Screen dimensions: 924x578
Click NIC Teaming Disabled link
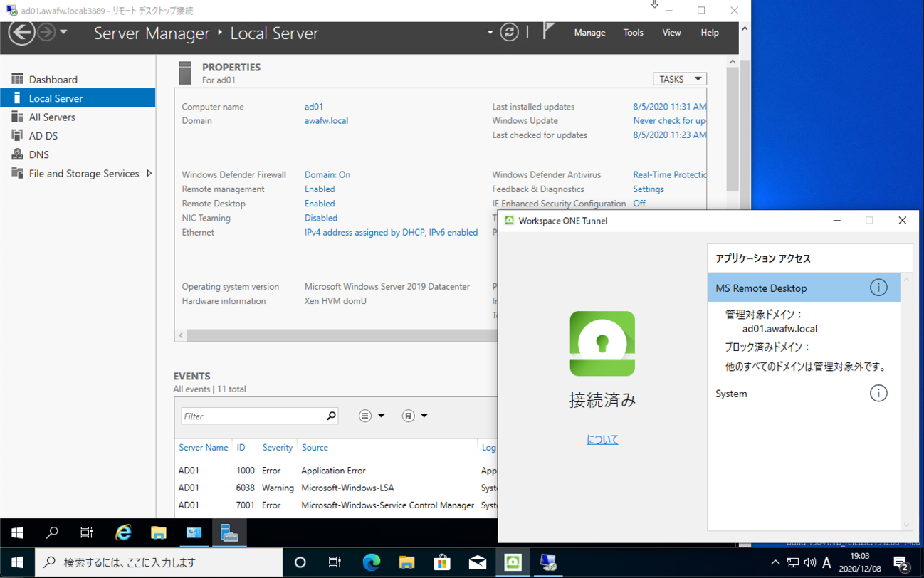coord(321,218)
